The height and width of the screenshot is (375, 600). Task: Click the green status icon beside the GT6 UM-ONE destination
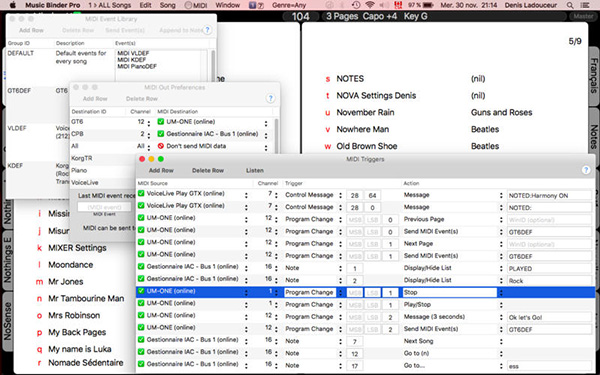pos(161,122)
